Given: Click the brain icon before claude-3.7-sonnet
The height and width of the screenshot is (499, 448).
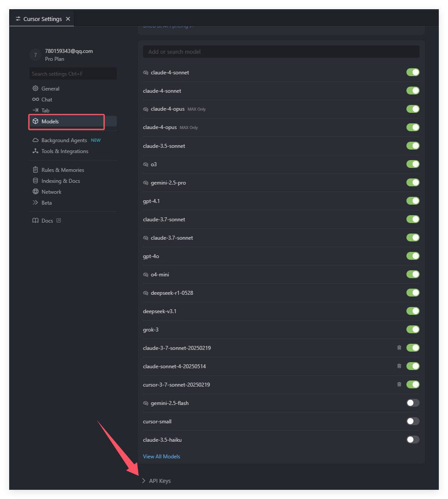Looking at the screenshot, I should pos(146,238).
